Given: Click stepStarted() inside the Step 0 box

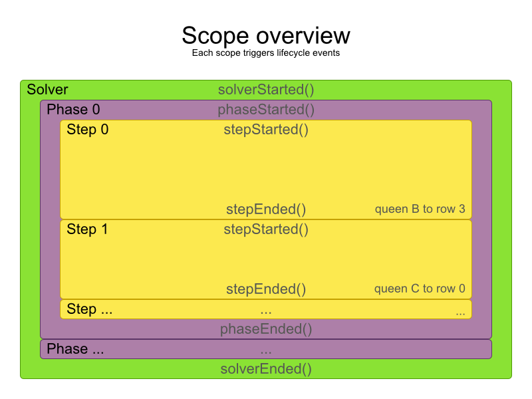Looking at the screenshot, I should click(x=266, y=130).
